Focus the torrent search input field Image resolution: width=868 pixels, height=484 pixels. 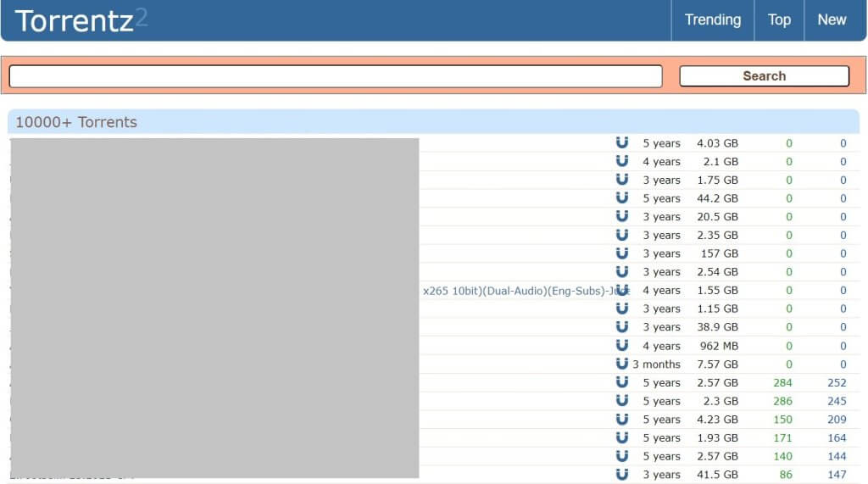click(336, 76)
